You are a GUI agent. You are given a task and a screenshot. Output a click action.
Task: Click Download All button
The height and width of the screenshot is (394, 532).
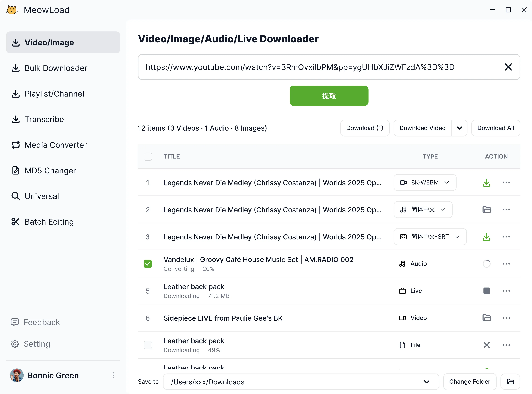click(x=496, y=128)
